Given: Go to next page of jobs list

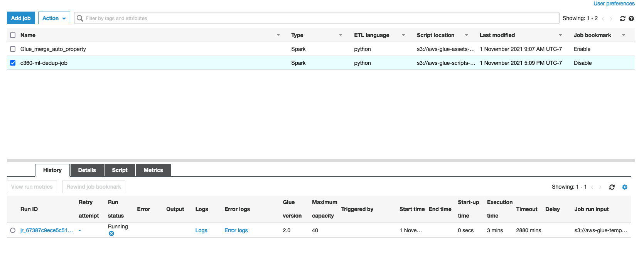Looking at the screenshot, I should (611, 19).
